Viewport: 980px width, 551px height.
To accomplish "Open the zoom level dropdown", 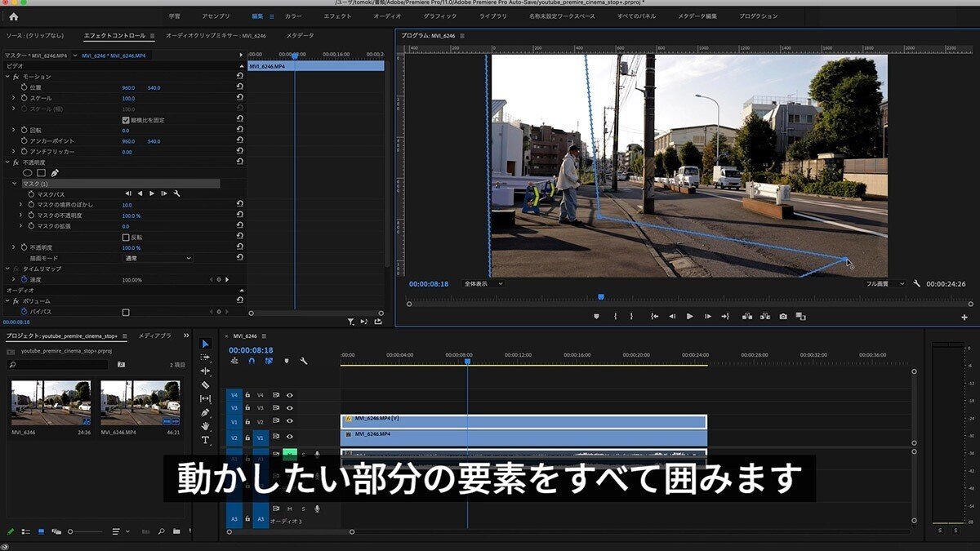I will pos(483,284).
